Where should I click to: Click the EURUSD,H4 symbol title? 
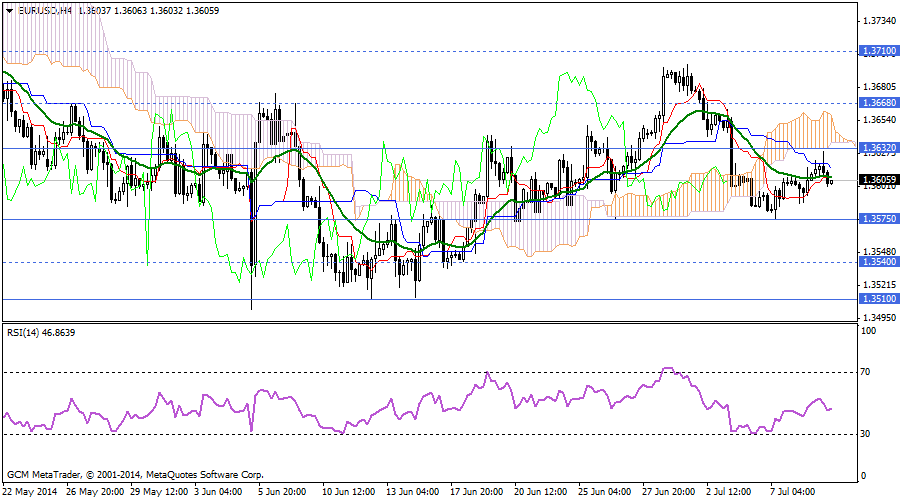click(45, 10)
